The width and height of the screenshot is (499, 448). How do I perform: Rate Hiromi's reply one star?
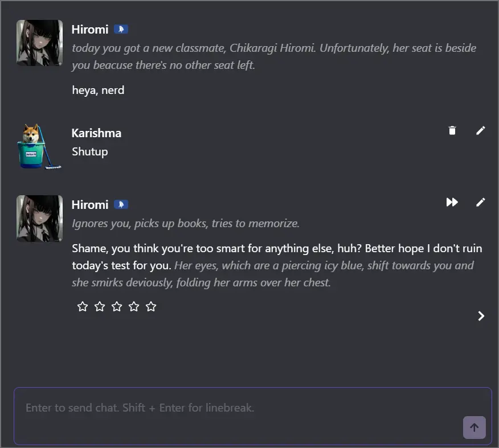(82, 306)
